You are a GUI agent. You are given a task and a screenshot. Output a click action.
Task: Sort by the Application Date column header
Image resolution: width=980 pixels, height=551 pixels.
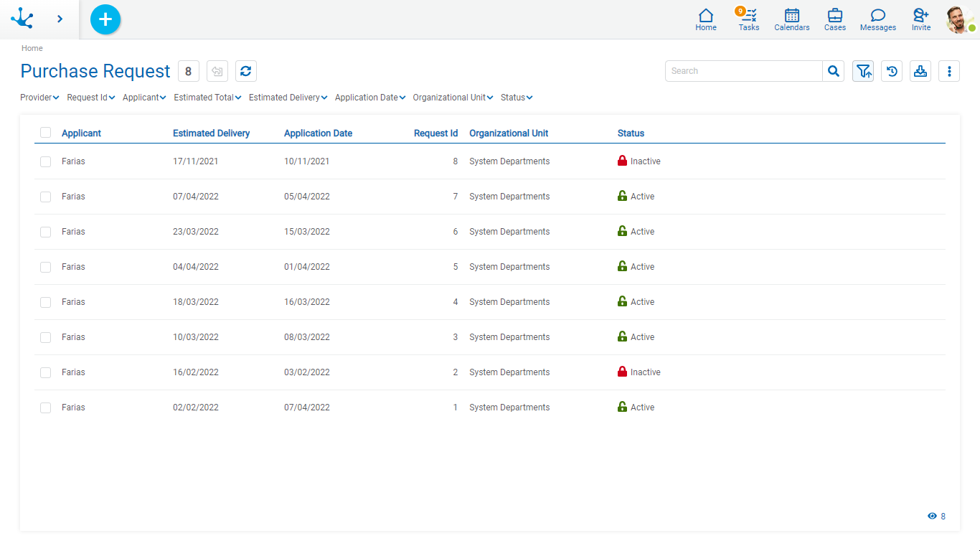(x=318, y=133)
